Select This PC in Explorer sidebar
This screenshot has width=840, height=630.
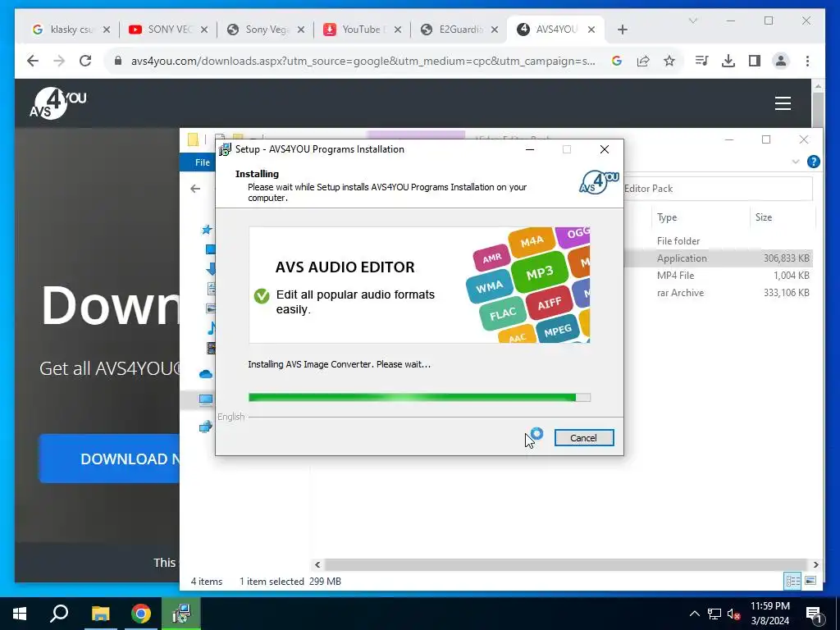point(206,399)
